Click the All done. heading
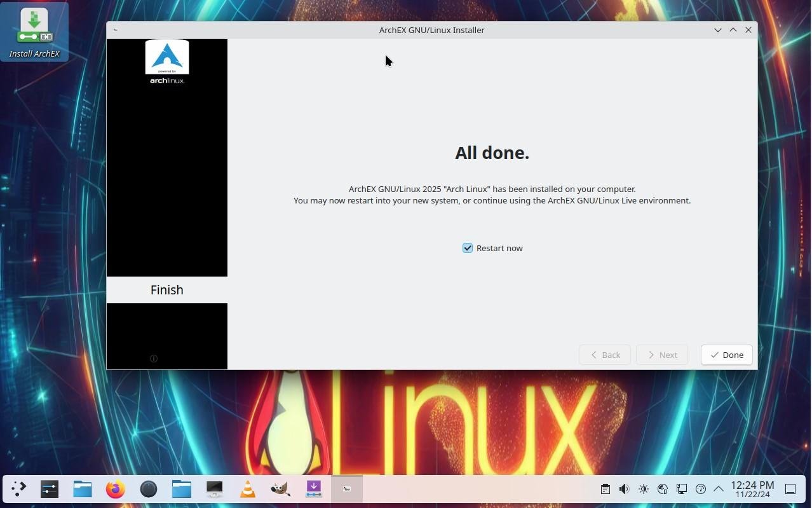The image size is (812, 508). tap(492, 153)
